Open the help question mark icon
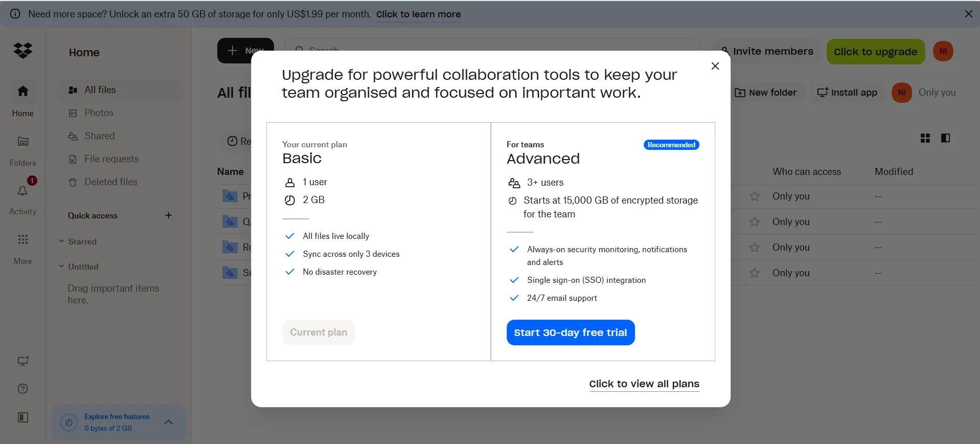 click(23, 389)
